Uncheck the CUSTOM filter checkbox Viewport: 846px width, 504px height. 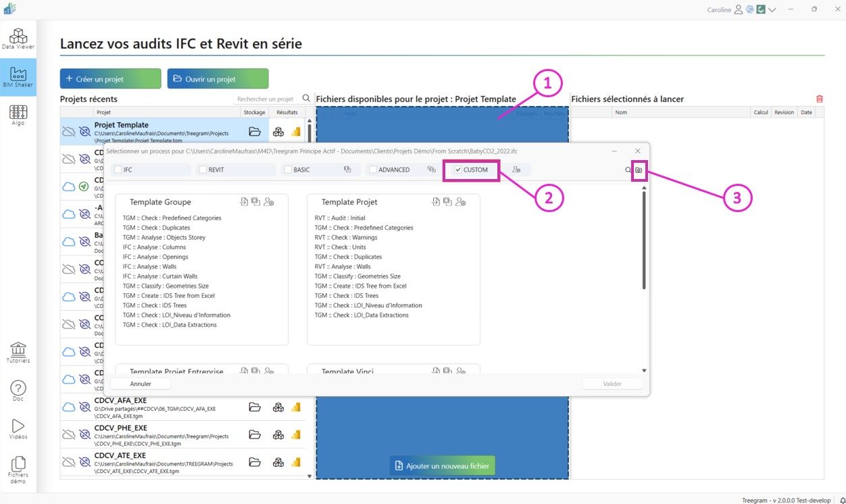coord(458,170)
